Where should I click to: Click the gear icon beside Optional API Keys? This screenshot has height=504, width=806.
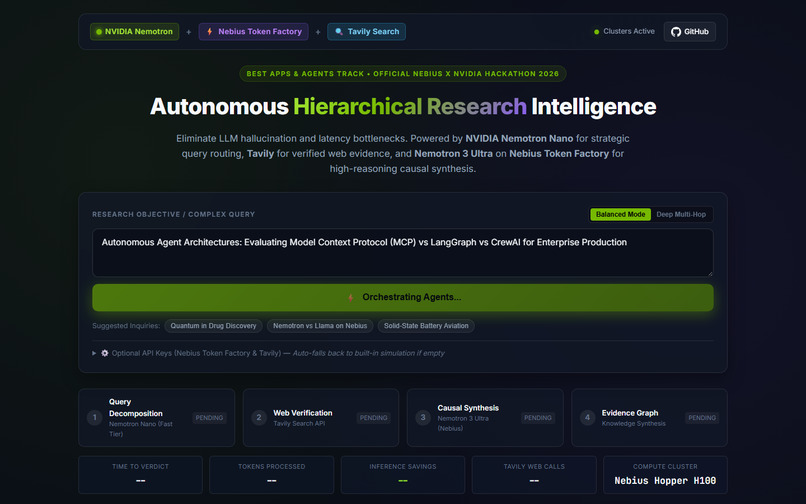[x=105, y=353]
